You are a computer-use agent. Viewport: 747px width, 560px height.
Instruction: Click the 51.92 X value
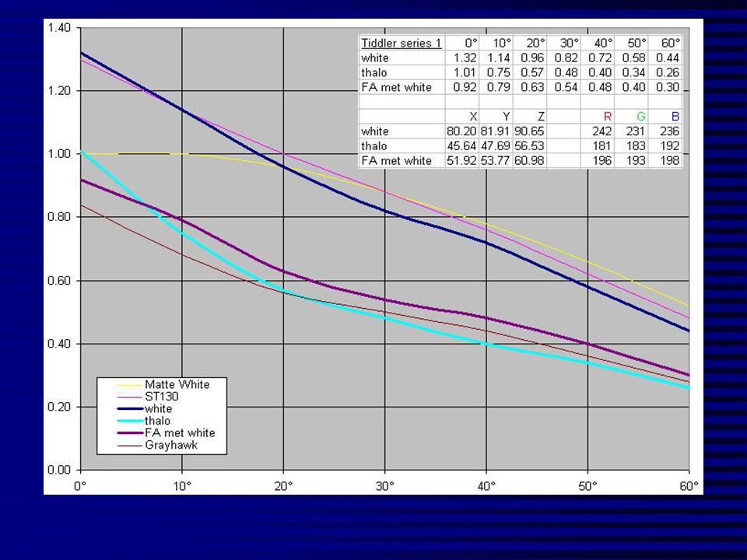tap(461, 160)
